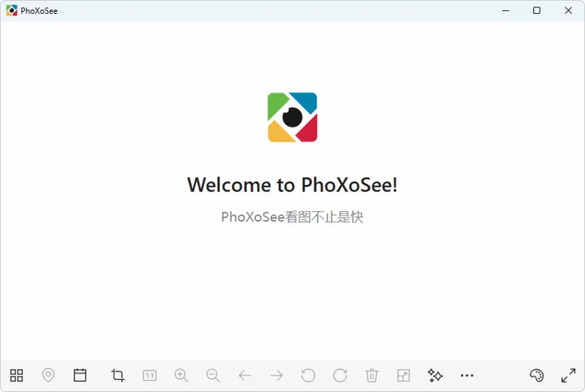Screen dimensions: 585x392
Task: Zoom in with the magnifier plus icon
Action: [x=181, y=376]
